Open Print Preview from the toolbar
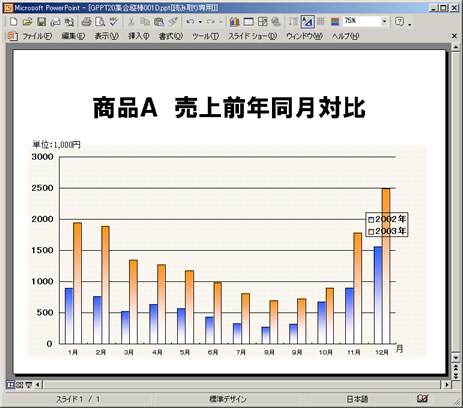 pyautogui.click(x=100, y=22)
